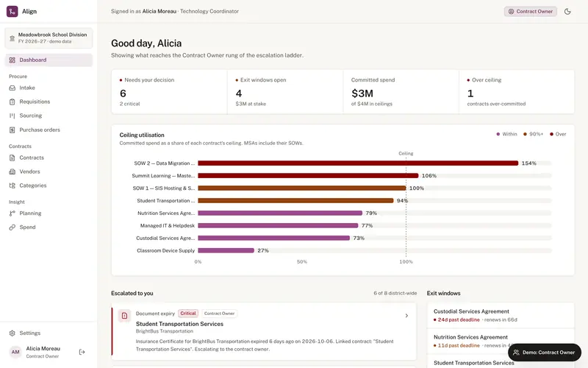This screenshot has height=368, width=588.
Task: Click the Student Transportation Services alert title
Action: pyautogui.click(x=179, y=324)
